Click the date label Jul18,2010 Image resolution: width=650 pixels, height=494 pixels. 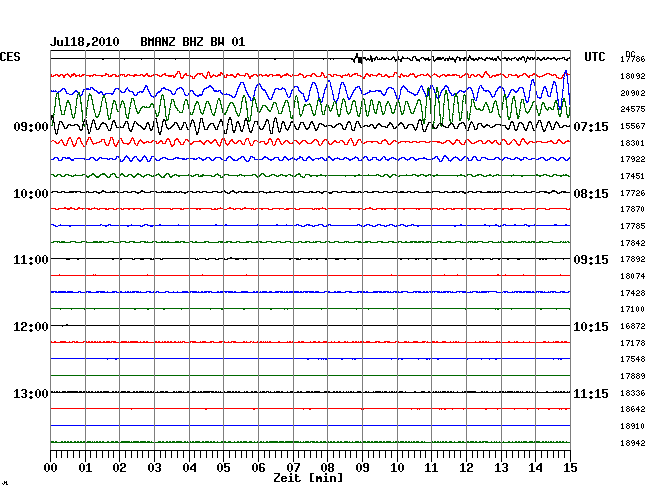85,42
